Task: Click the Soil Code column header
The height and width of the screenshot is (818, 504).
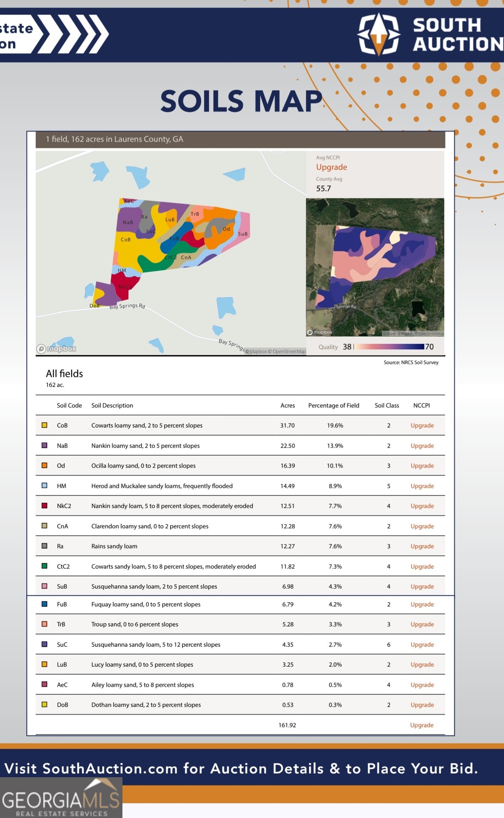Action: point(69,405)
